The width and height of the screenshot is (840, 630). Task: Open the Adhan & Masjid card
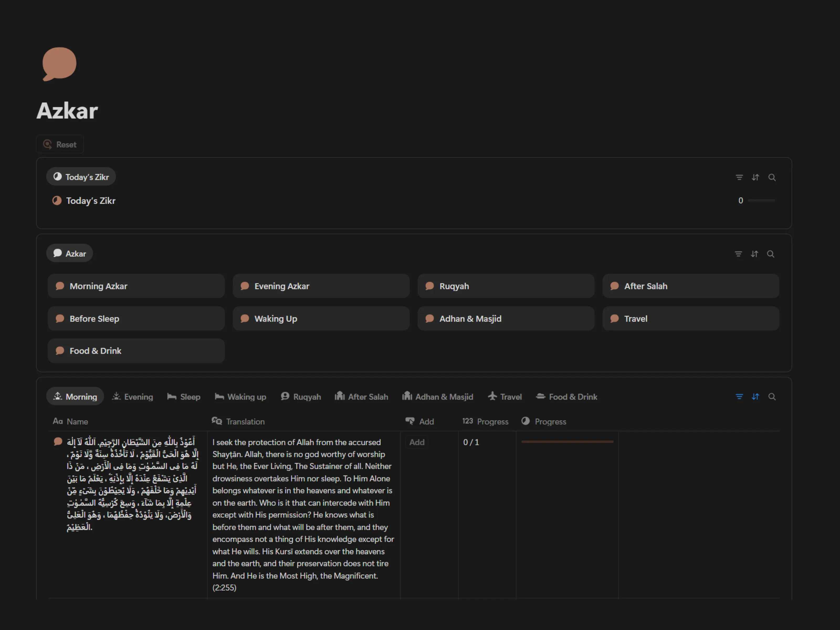tap(505, 319)
